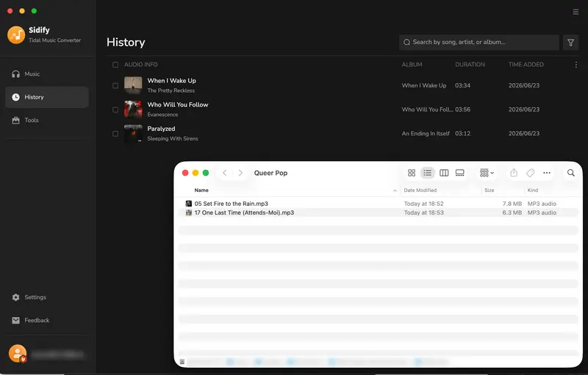
Task: Click the user account avatar
Action: coord(18,353)
